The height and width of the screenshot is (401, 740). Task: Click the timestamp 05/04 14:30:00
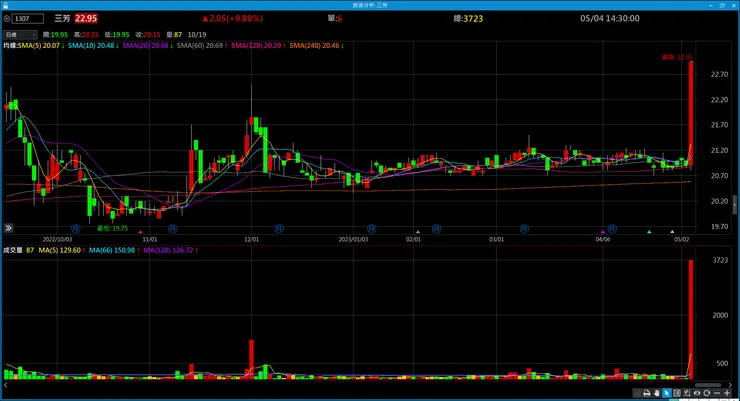610,19
